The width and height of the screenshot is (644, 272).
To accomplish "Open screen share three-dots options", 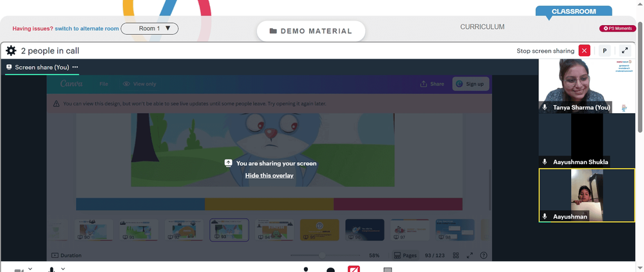I will 75,68.
